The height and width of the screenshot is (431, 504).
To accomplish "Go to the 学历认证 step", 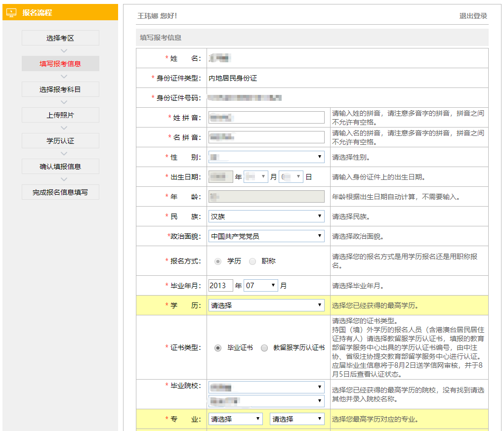I will point(60,140).
